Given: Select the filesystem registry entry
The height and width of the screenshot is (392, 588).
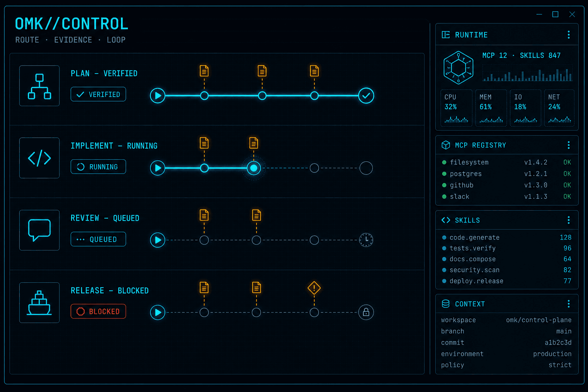Looking at the screenshot, I should click(x=507, y=162).
